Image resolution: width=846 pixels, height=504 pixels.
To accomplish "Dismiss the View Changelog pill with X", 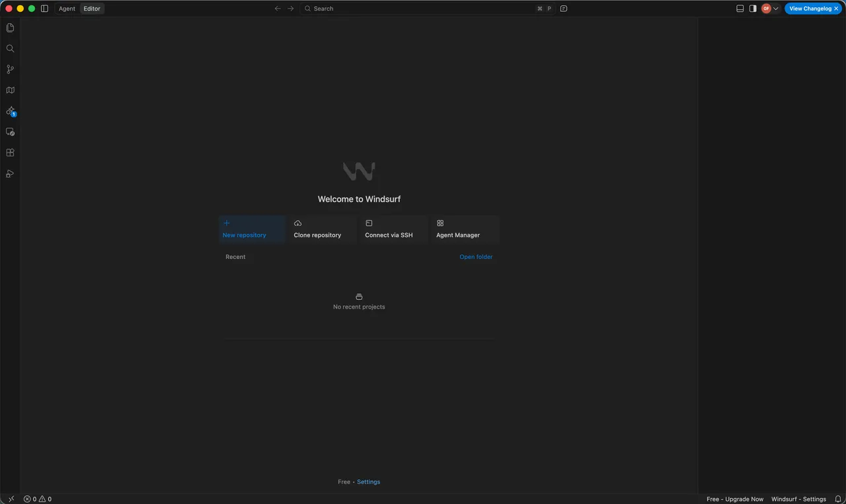I will click(x=837, y=9).
